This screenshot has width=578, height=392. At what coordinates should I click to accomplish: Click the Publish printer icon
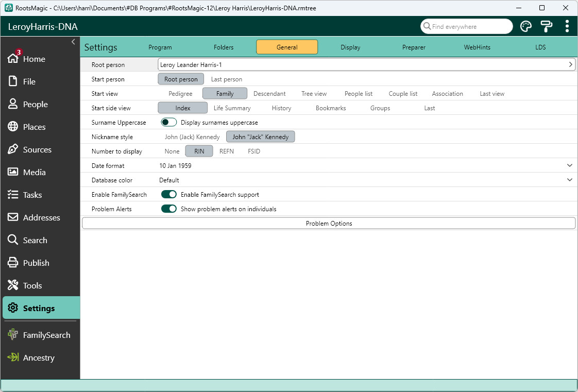13,262
